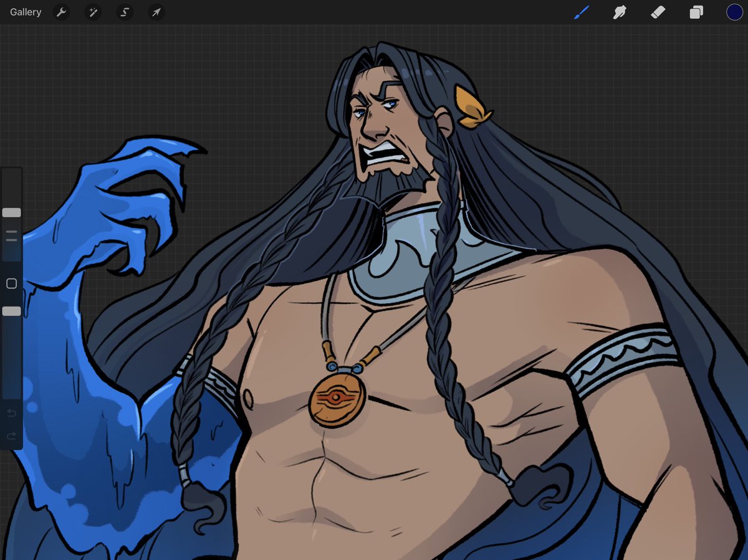Screen dimensions: 748x560
Task: Toggle the Selection tool off
Action: pos(124,12)
